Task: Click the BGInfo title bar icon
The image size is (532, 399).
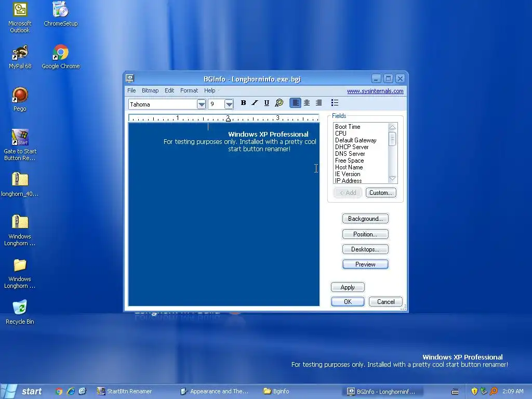Action: pos(129,78)
